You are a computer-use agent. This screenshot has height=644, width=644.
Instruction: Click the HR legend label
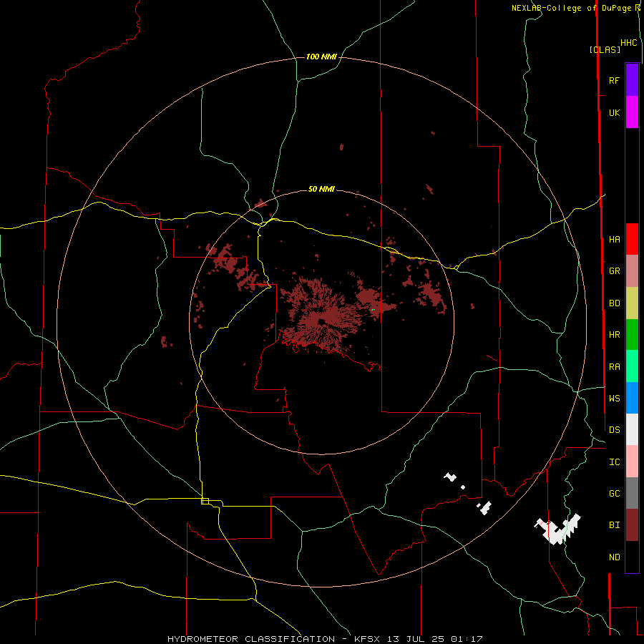pos(614,335)
